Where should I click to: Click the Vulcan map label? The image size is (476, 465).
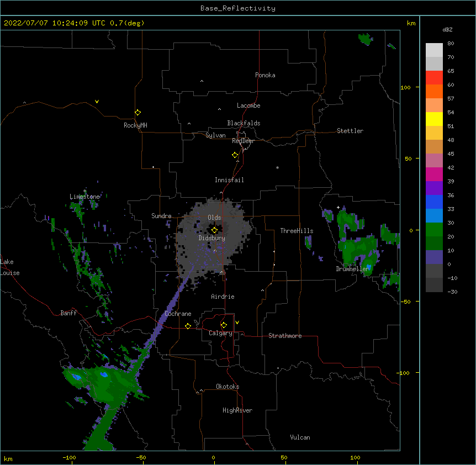point(300,437)
